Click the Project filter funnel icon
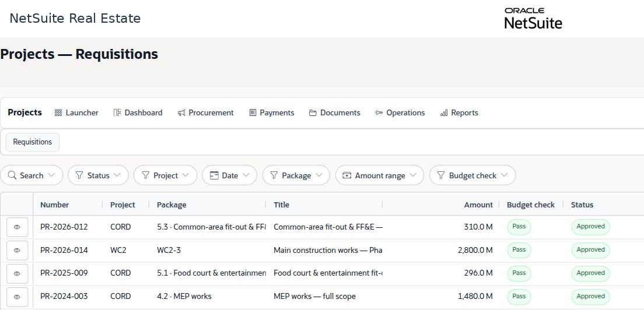644x310 pixels. pyautogui.click(x=145, y=175)
